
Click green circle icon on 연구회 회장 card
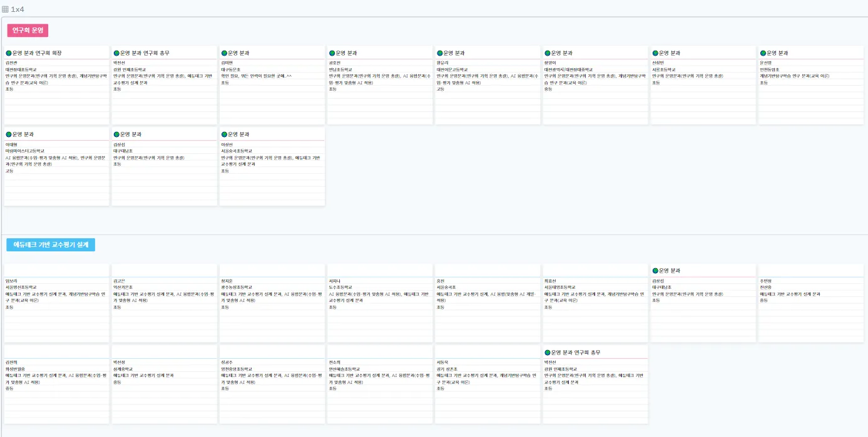click(9, 53)
